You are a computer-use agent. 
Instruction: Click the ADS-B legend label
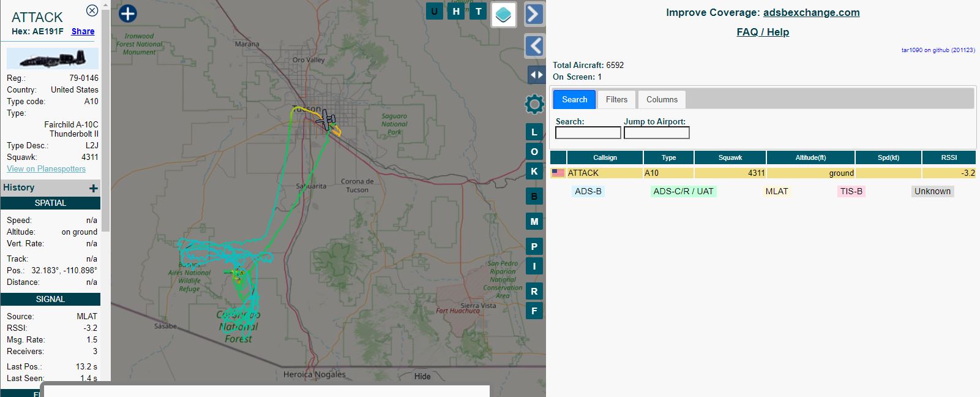tap(588, 191)
